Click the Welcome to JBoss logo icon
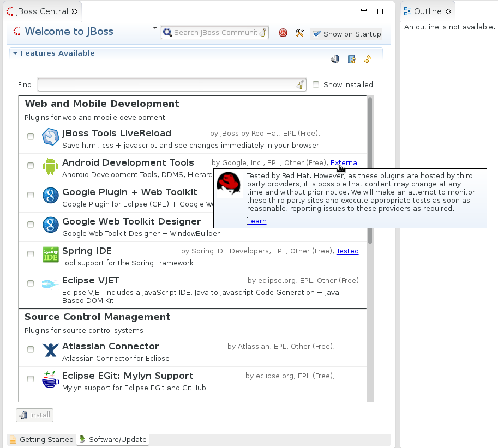This screenshot has height=448, width=498. [17, 31]
